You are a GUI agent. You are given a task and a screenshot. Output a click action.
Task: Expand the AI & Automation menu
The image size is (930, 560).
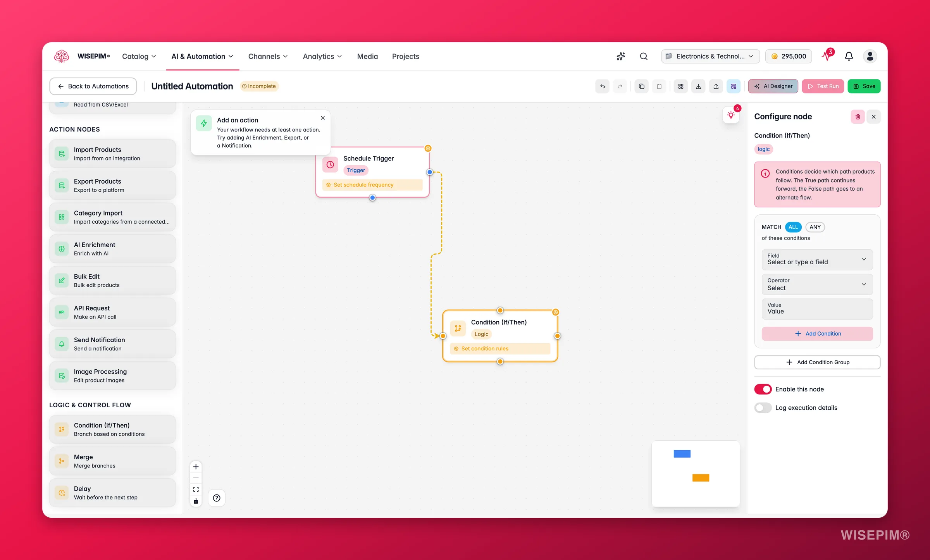click(202, 57)
